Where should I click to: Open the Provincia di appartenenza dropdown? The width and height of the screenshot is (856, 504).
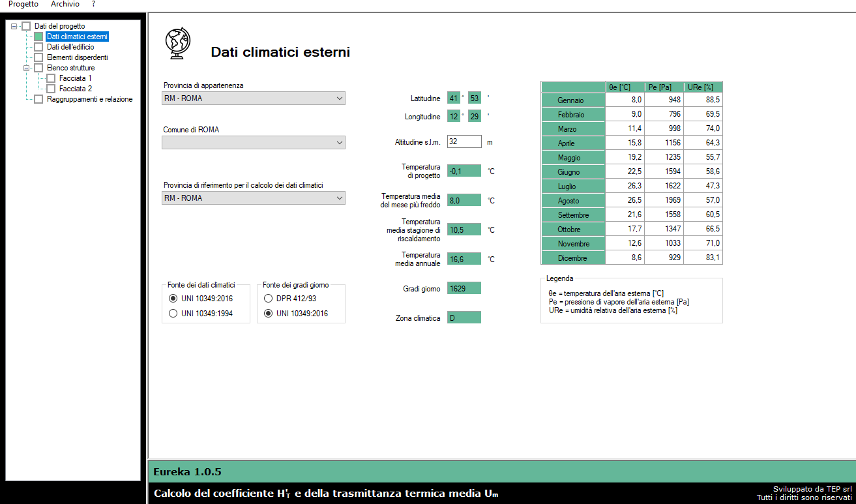(254, 98)
